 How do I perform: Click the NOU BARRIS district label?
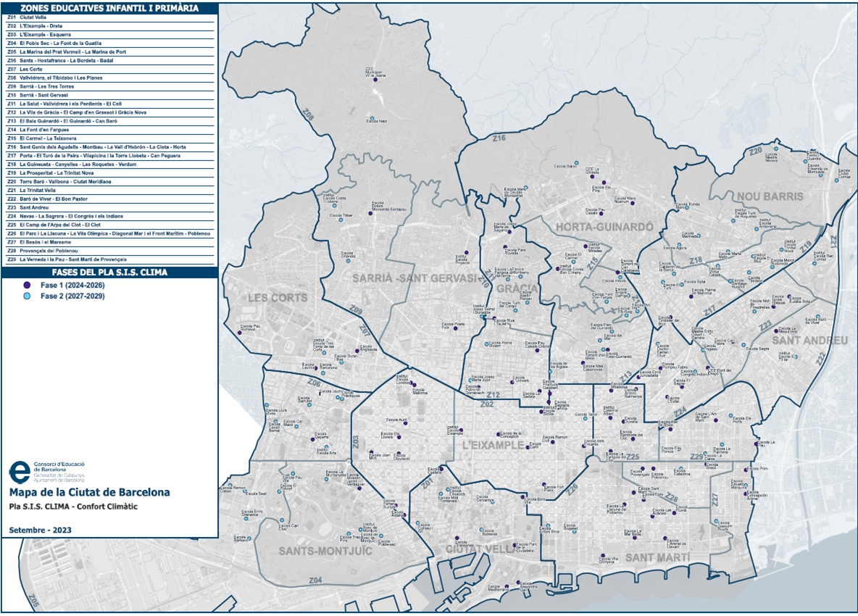770,196
